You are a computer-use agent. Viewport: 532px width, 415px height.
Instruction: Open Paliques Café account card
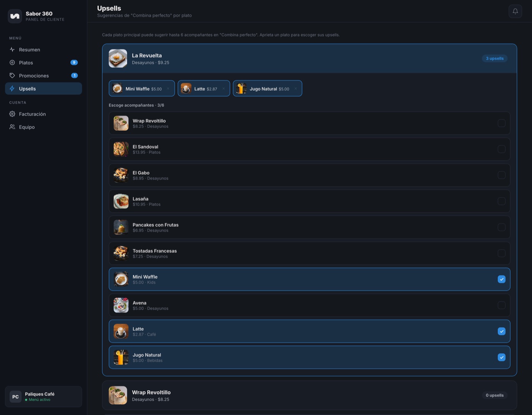pos(43,397)
